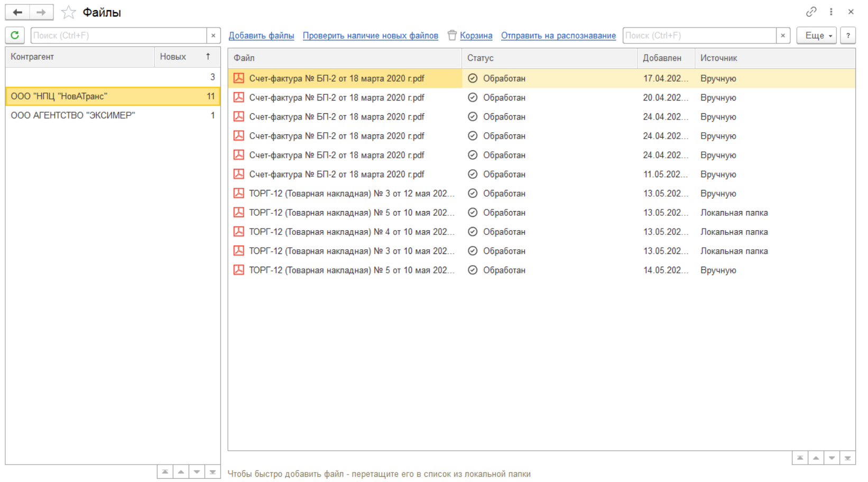Image resolution: width=868 pixels, height=482 pixels.
Task: Go back with the left arrow button
Action: coord(17,12)
